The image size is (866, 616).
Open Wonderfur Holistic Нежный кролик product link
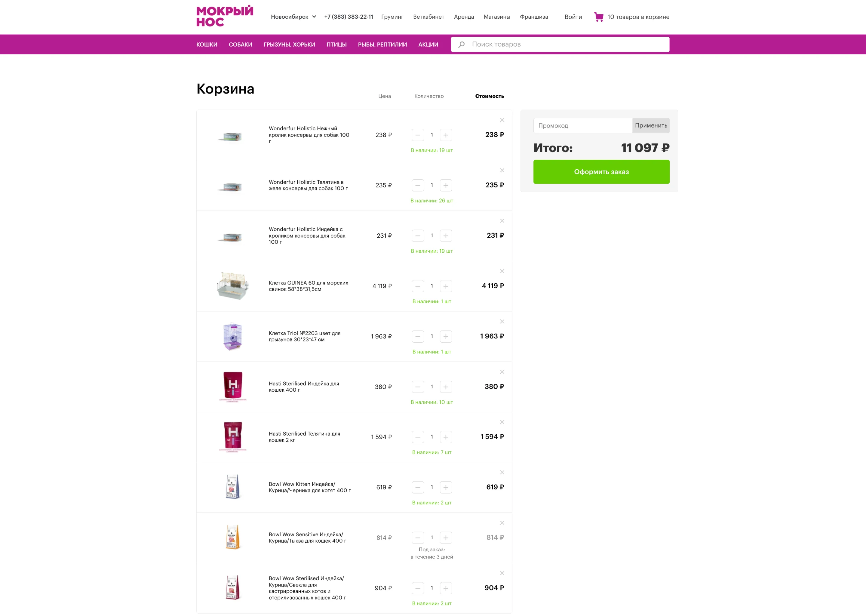(x=309, y=135)
